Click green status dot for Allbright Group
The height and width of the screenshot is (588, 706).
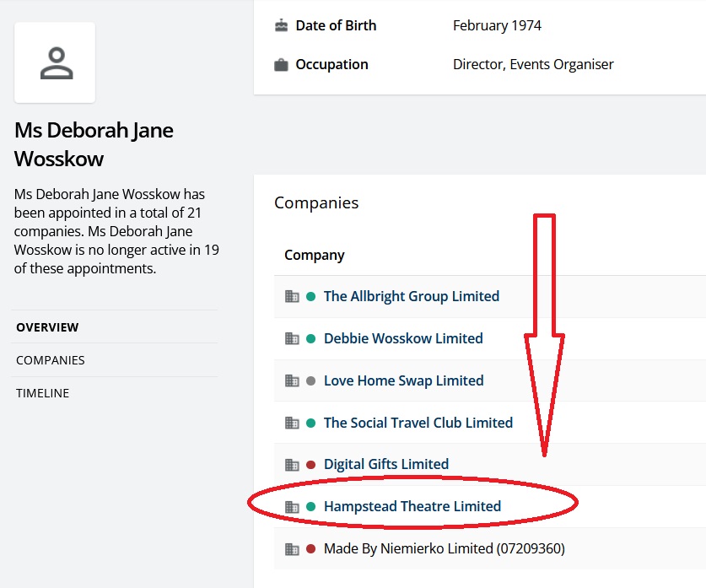click(311, 296)
